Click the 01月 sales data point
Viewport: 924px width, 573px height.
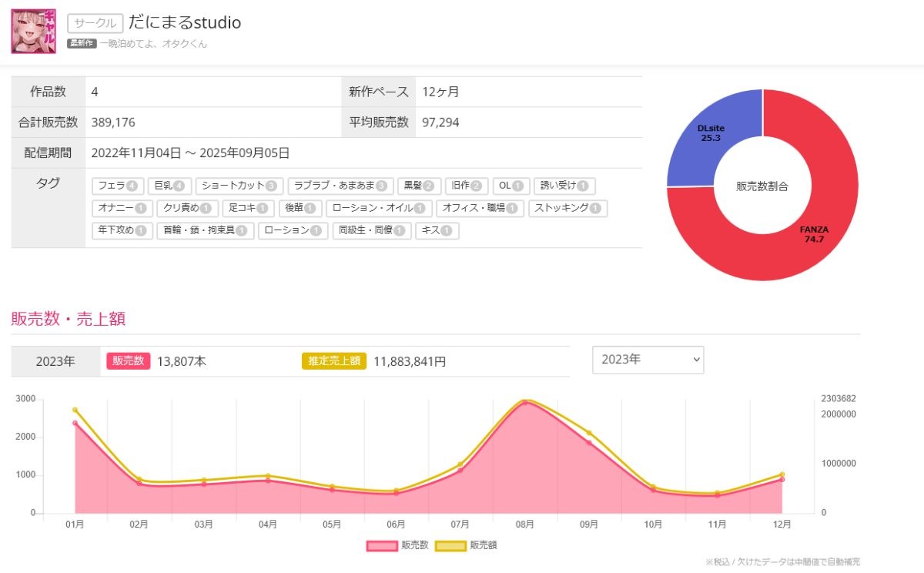[x=75, y=423]
